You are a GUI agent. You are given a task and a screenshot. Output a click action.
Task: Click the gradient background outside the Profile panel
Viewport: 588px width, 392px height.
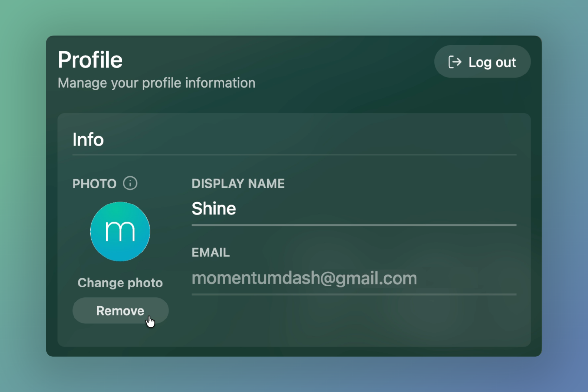(x=294, y=16)
